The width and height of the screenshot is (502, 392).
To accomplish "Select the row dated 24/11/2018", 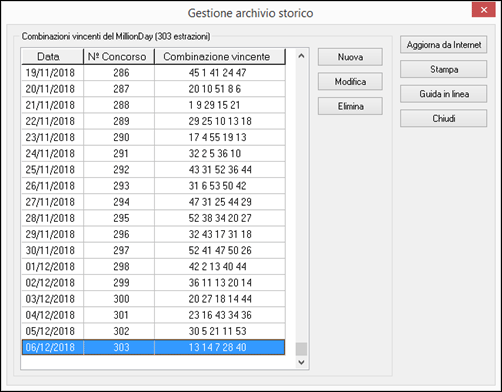I will point(153,153).
